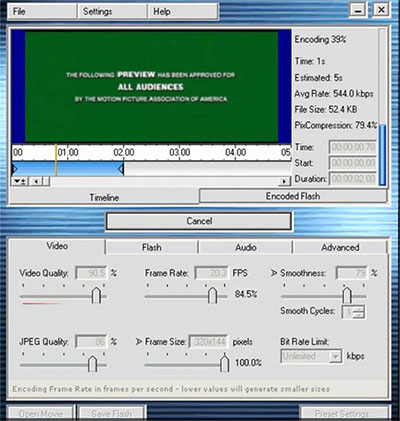Click the Save Flash button
This screenshot has width=400, height=421.
pos(111,413)
